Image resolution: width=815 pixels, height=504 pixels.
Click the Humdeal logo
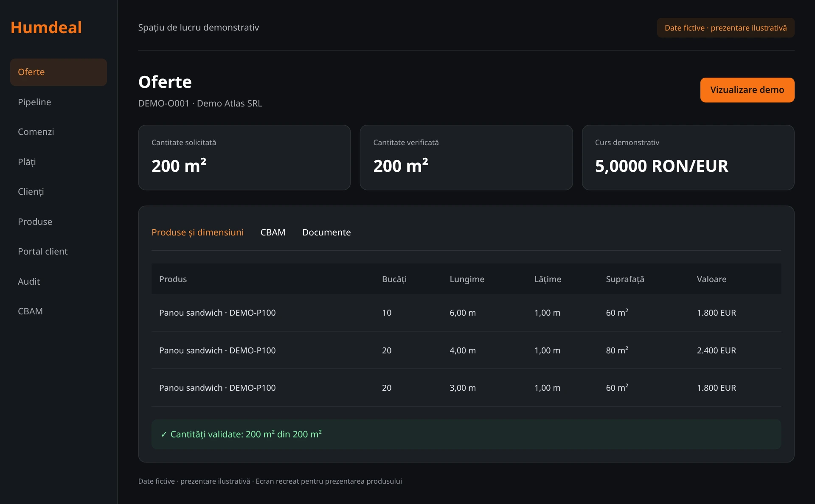tap(46, 28)
